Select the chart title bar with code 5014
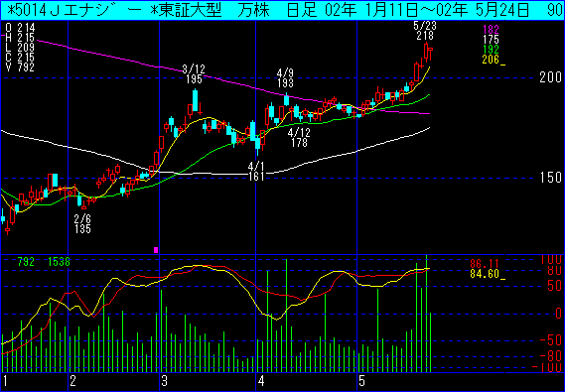 (x=282, y=11)
